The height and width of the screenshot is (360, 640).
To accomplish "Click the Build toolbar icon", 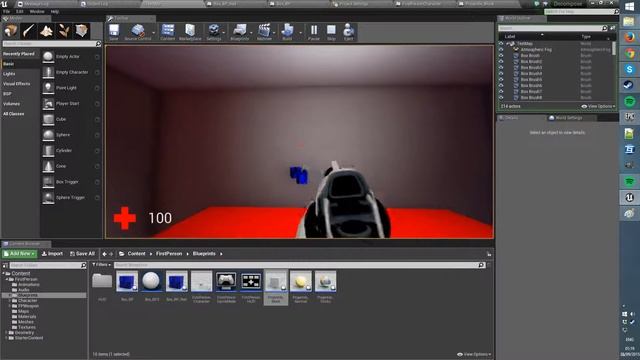I will [x=287, y=32].
